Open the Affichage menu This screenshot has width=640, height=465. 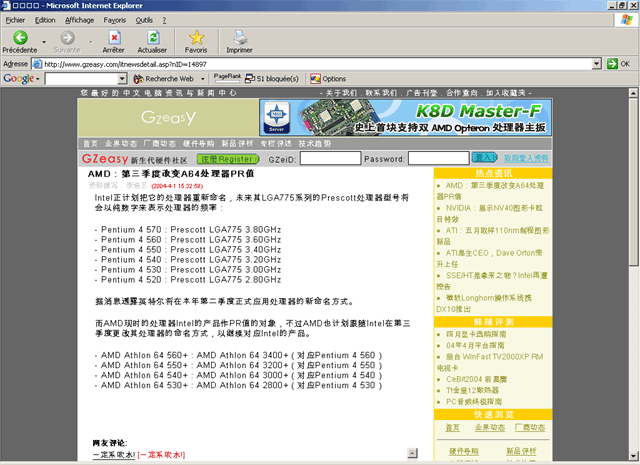pos(80,20)
